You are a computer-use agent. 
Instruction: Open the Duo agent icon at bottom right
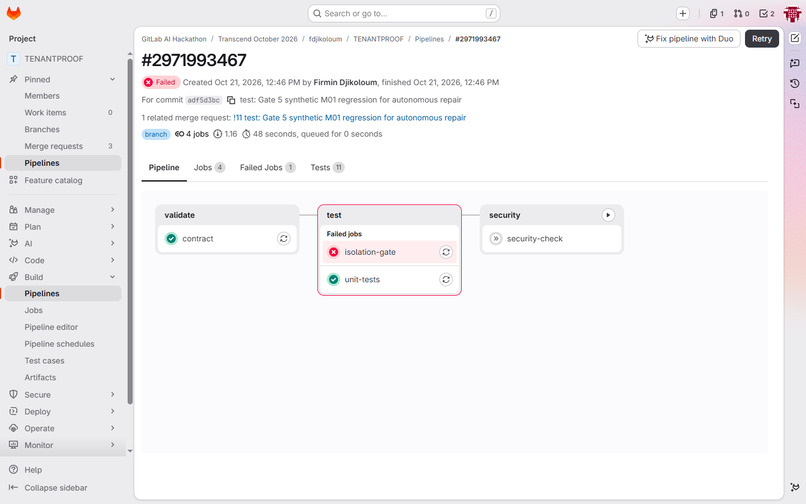(x=795, y=487)
